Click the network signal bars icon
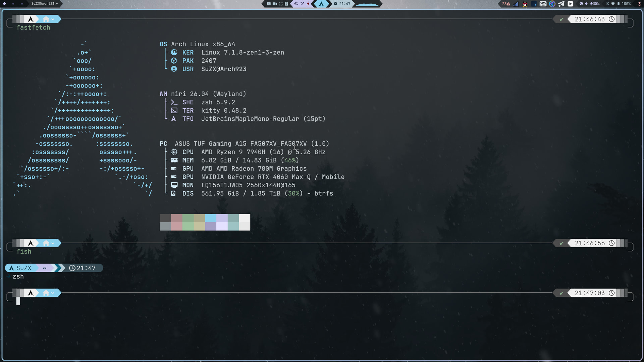Image resolution: width=644 pixels, height=362 pixels. 516,4
